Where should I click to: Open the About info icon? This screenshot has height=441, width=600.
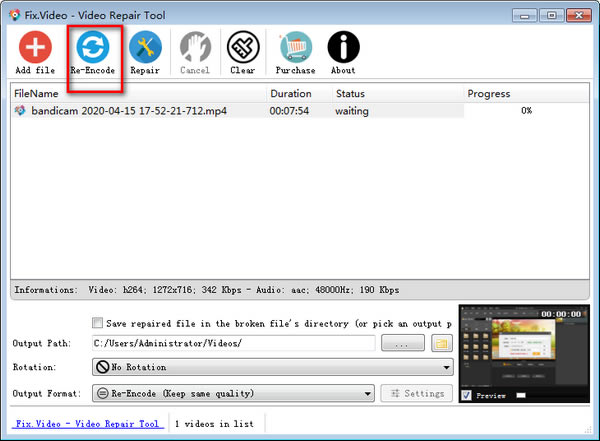point(343,47)
